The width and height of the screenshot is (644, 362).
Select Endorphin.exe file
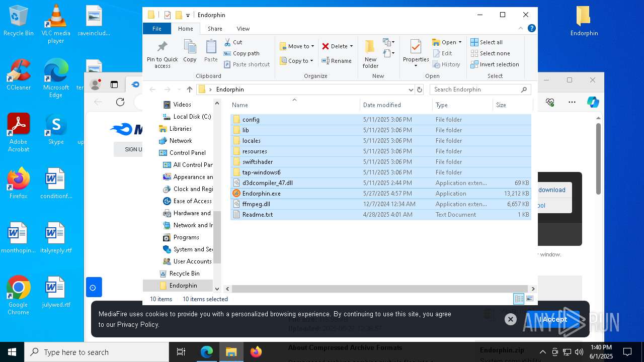[381, 194]
